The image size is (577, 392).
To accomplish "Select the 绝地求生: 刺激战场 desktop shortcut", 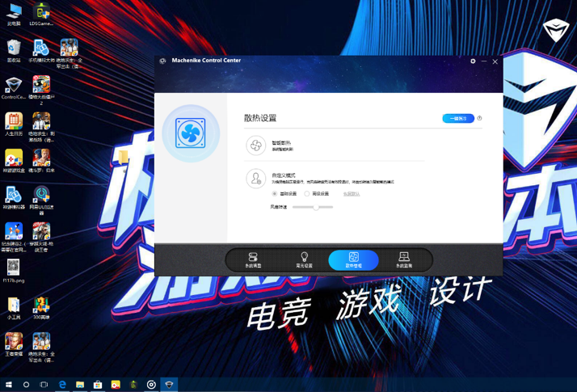I will tap(41, 127).
